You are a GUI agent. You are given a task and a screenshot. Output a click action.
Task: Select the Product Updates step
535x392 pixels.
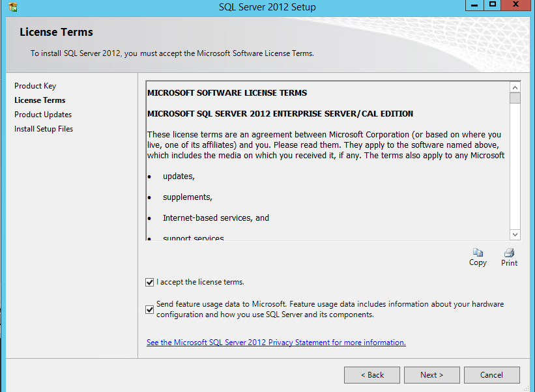point(43,115)
